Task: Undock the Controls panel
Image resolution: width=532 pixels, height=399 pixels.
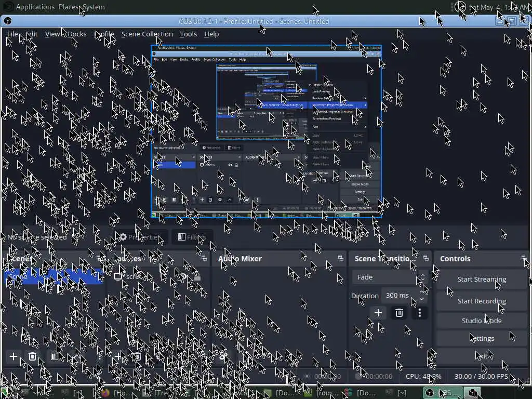Action: click(524, 259)
